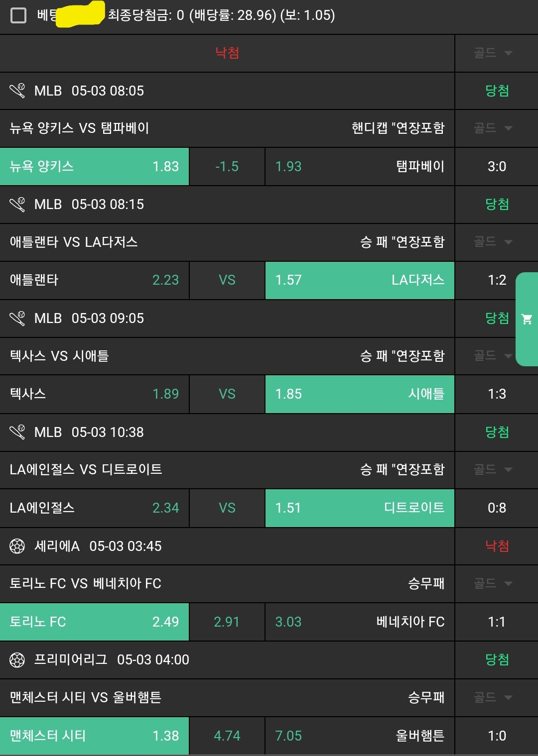Click baseball icon for MLB 08:15 game
The width and height of the screenshot is (538, 756).
pos(17,205)
